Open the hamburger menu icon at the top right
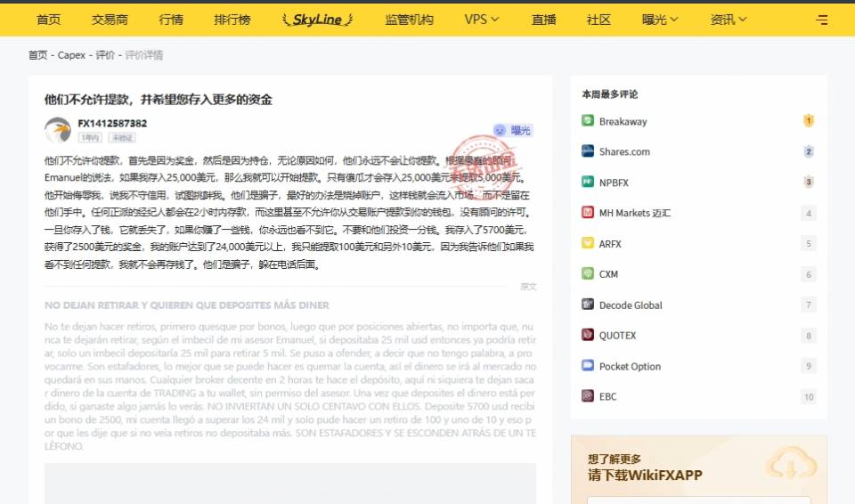 (x=822, y=20)
